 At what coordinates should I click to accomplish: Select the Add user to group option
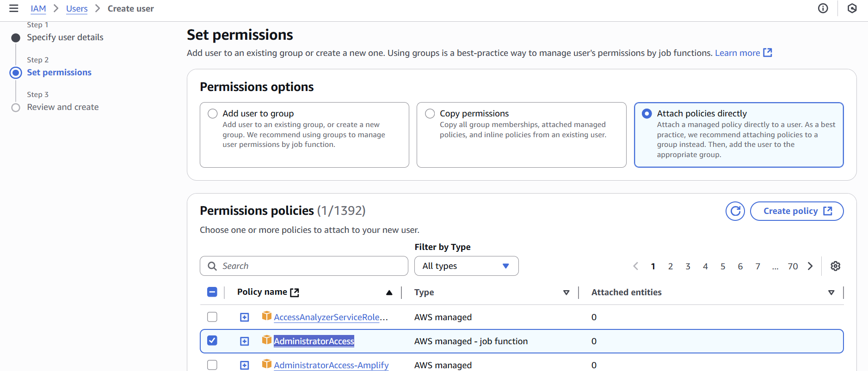(x=213, y=114)
